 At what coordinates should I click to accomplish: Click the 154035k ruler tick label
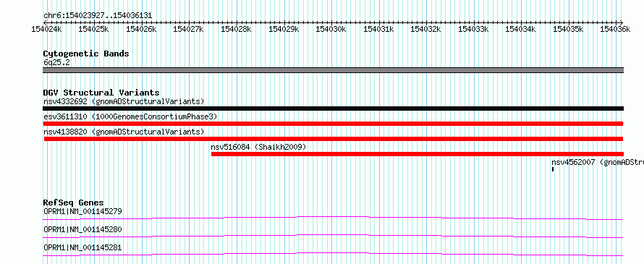[x=568, y=29]
